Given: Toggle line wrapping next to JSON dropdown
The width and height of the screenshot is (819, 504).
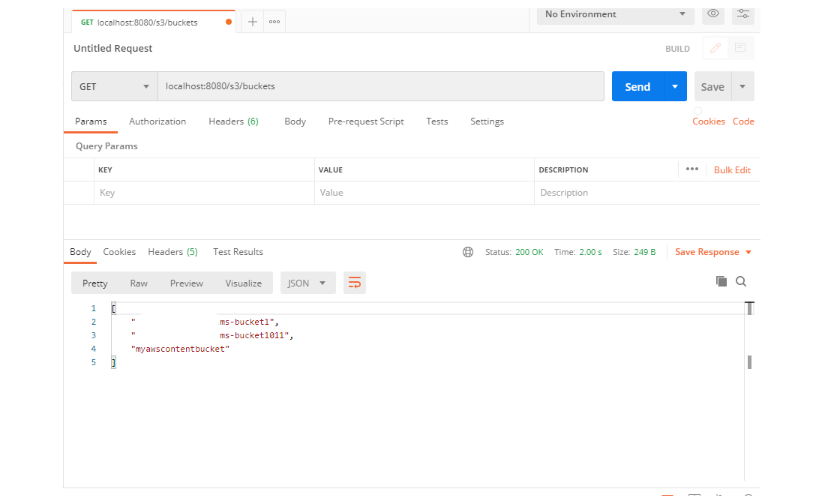Looking at the screenshot, I should [x=354, y=283].
